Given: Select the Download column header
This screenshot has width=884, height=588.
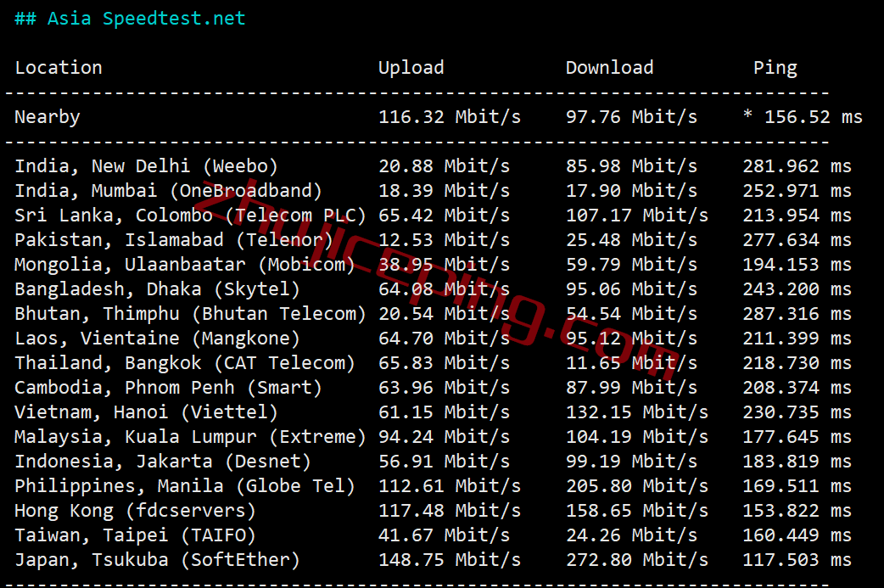Looking at the screenshot, I should point(609,68).
